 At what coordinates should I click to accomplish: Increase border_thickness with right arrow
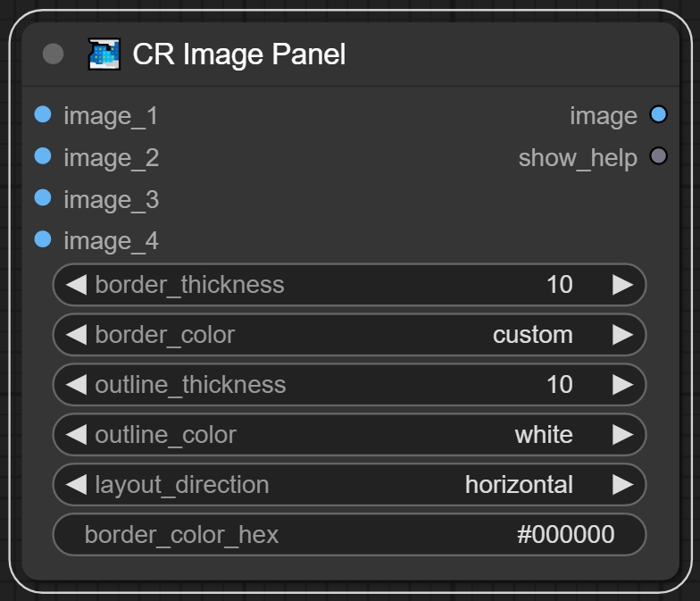click(x=622, y=285)
